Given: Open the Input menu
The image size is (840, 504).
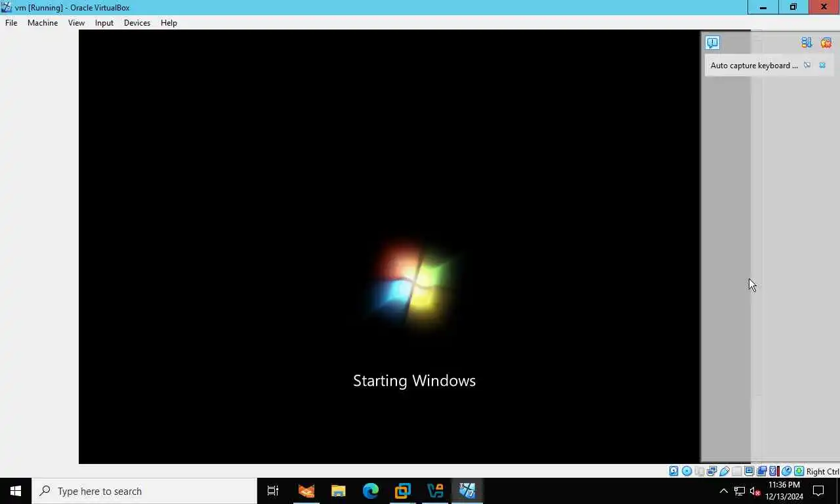Looking at the screenshot, I should tap(104, 22).
